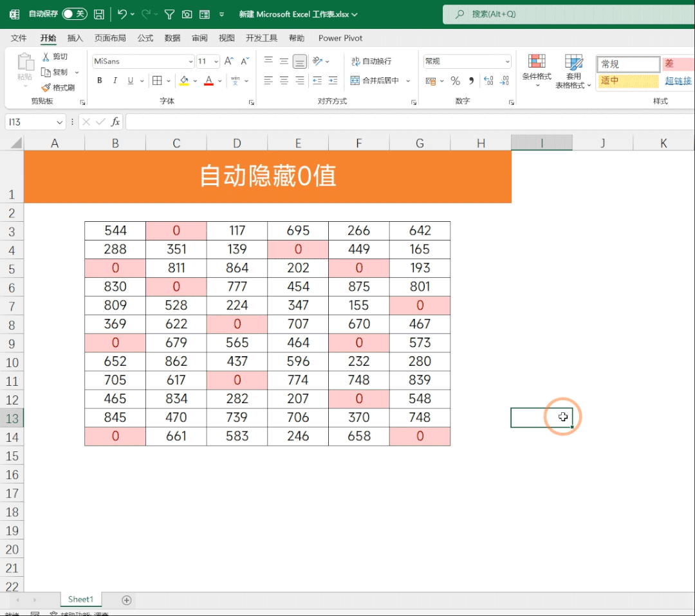Apply the yellow fill color bucket
This screenshot has height=616, width=695.
tap(184, 80)
